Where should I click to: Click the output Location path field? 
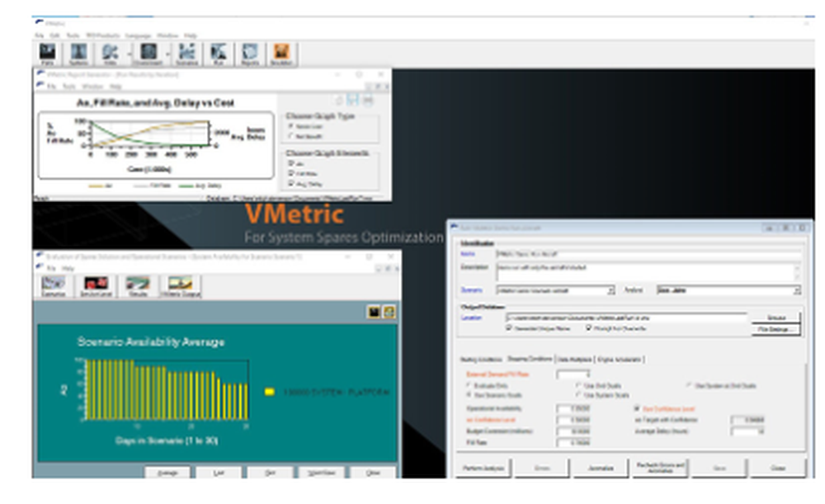(x=626, y=318)
